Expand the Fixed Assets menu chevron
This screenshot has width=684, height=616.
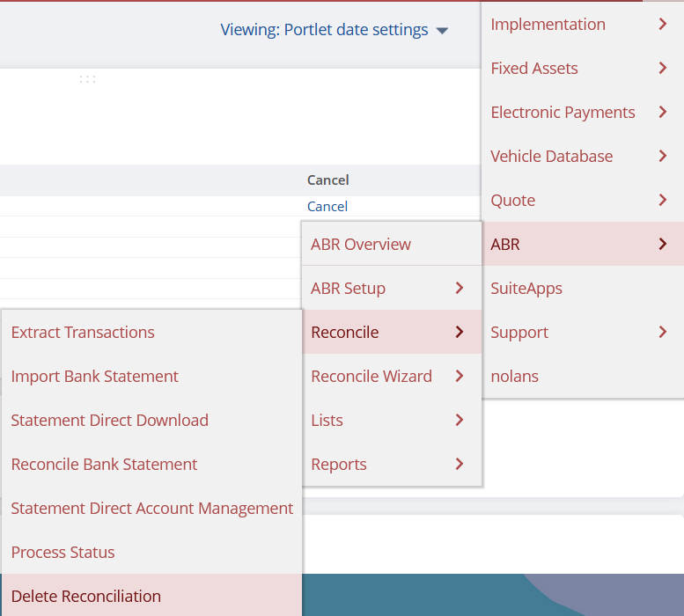pyautogui.click(x=662, y=68)
